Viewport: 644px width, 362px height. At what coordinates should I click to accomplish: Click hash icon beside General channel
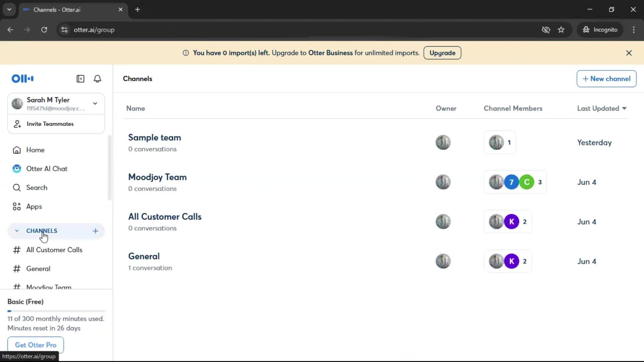click(x=17, y=269)
